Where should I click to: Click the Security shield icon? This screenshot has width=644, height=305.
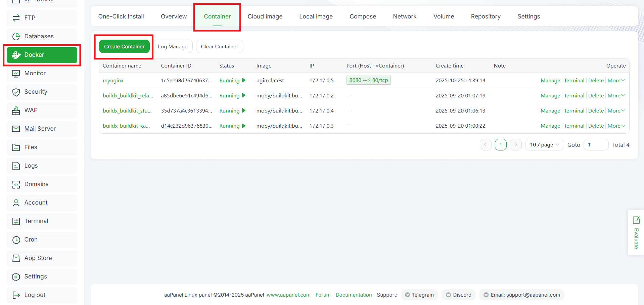pyautogui.click(x=16, y=92)
